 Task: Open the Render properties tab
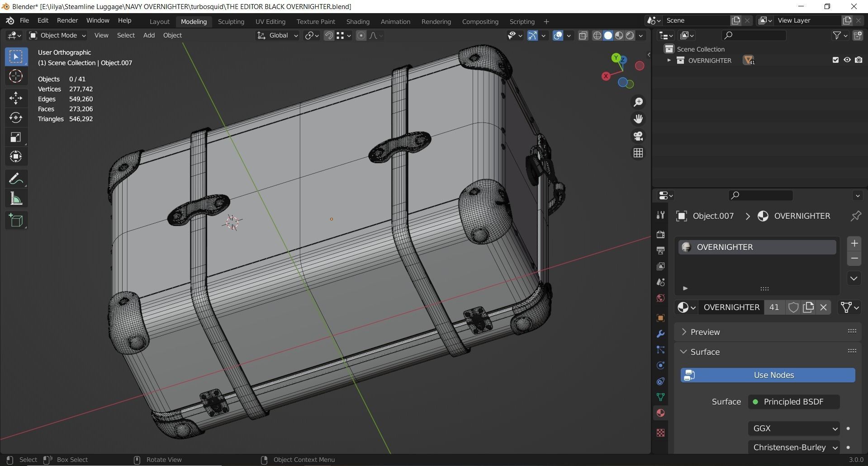(x=660, y=234)
